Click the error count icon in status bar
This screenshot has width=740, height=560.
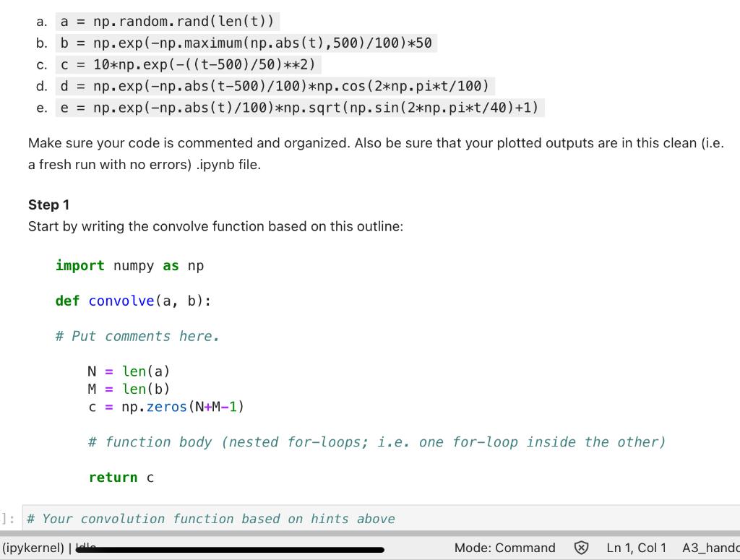click(580, 548)
